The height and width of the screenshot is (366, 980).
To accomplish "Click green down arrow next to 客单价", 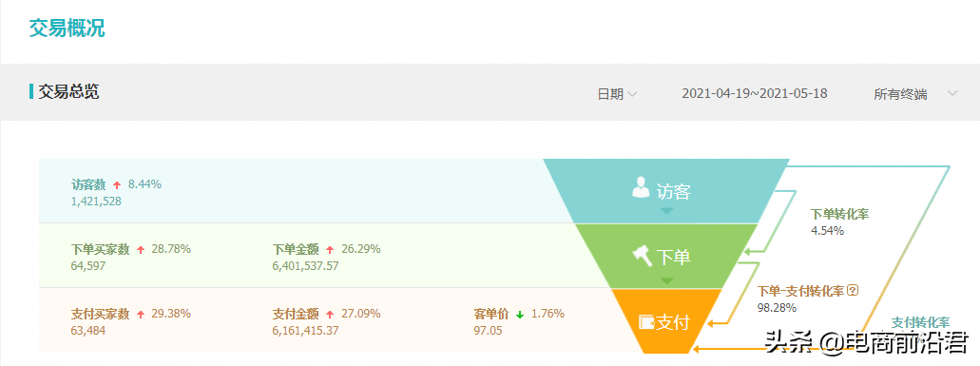I will 520,314.
